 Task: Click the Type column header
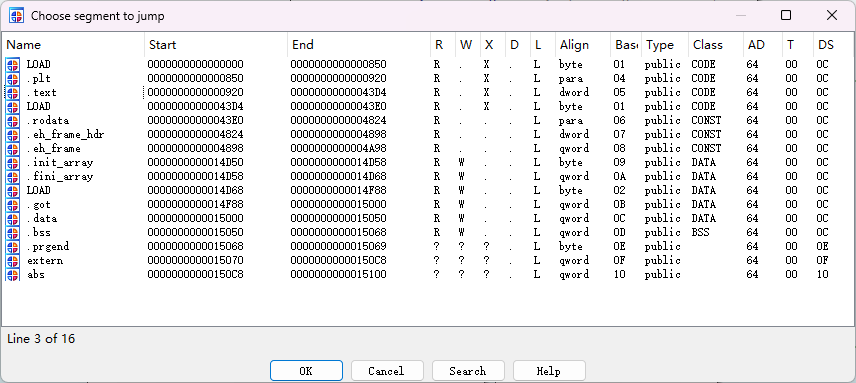[665, 45]
